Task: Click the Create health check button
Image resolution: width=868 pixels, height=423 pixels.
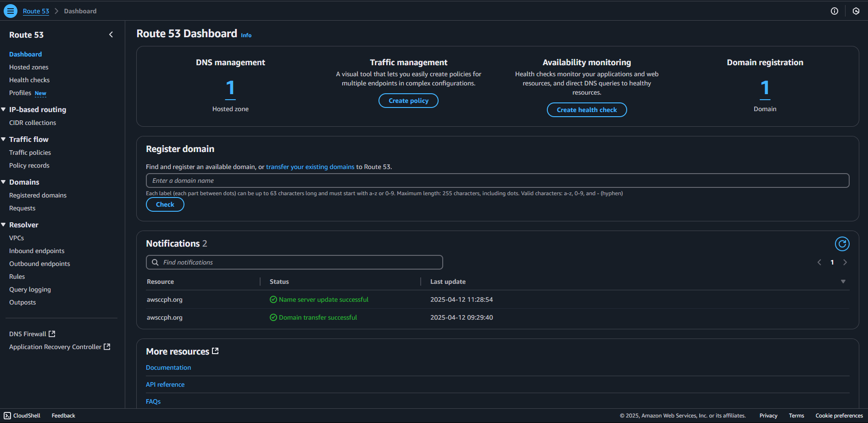Action: click(x=587, y=110)
